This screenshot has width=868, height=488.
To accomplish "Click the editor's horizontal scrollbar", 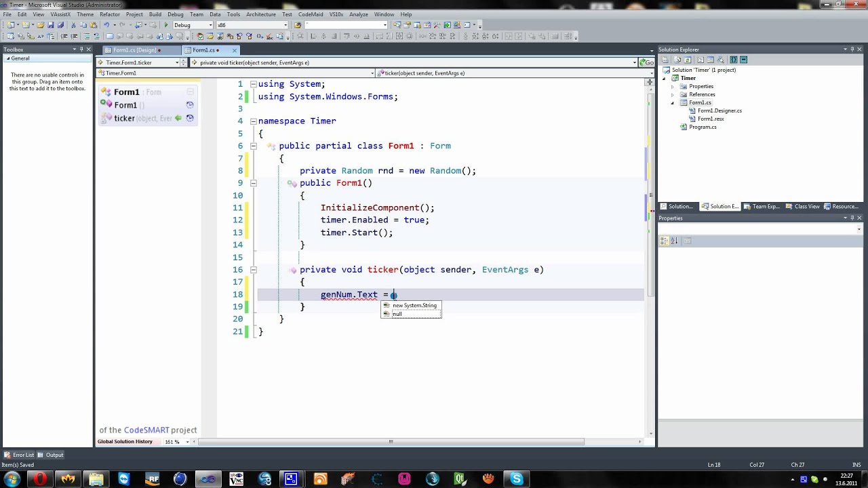I will [390, 442].
